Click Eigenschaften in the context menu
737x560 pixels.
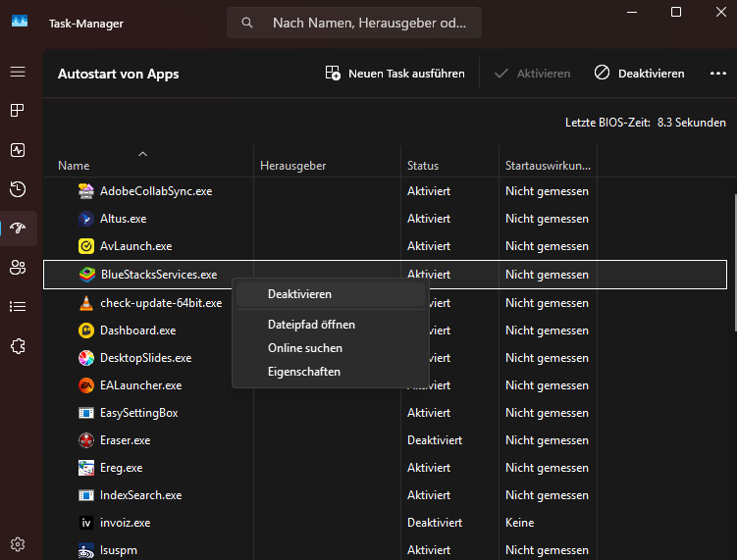pyautogui.click(x=304, y=372)
